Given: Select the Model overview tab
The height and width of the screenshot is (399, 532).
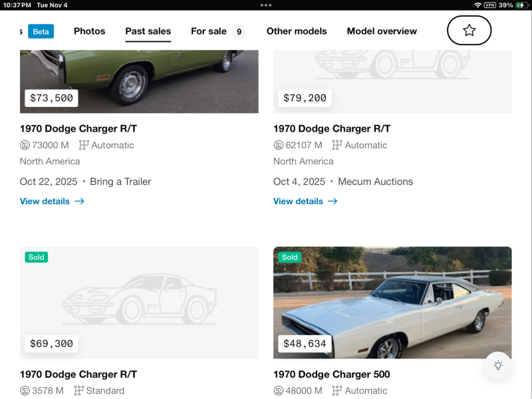Looking at the screenshot, I should click(x=382, y=31).
